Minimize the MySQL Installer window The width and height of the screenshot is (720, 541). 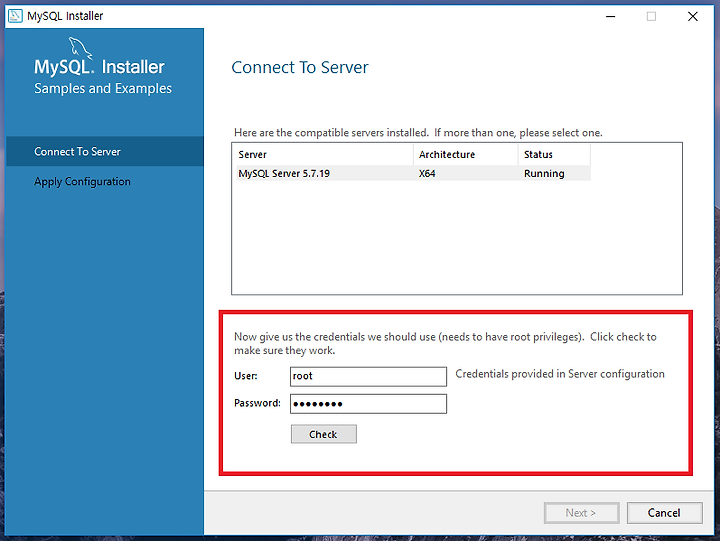(x=610, y=17)
